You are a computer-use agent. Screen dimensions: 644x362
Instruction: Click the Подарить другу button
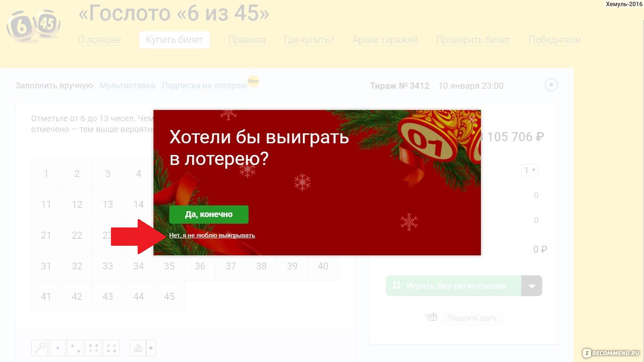[x=472, y=318]
